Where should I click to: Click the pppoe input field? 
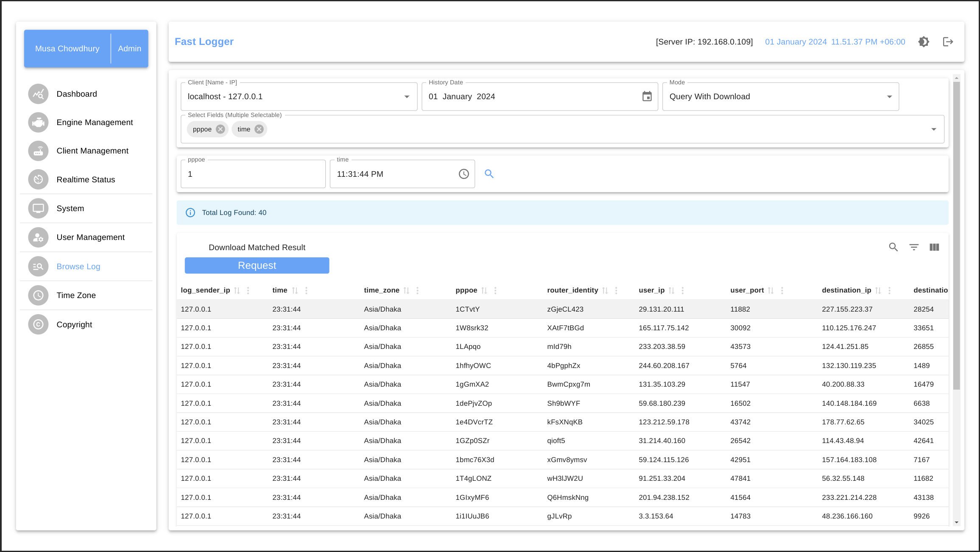(x=253, y=174)
